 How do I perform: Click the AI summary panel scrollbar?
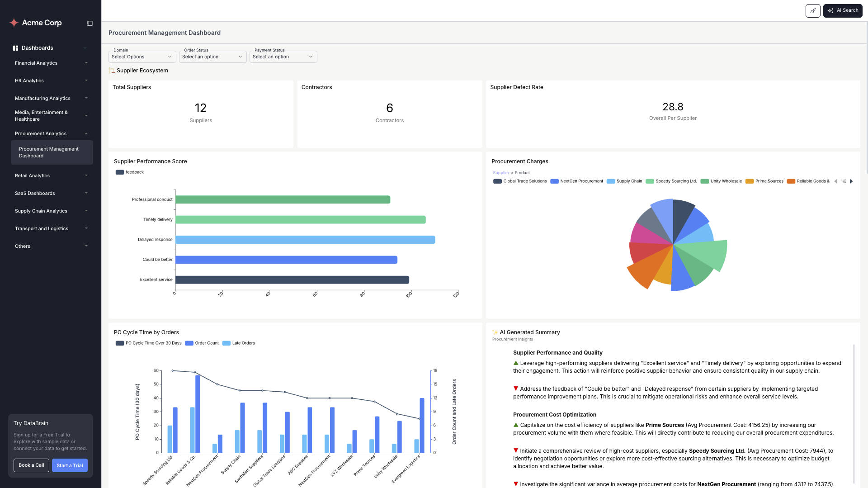click(x=854, y=414)
